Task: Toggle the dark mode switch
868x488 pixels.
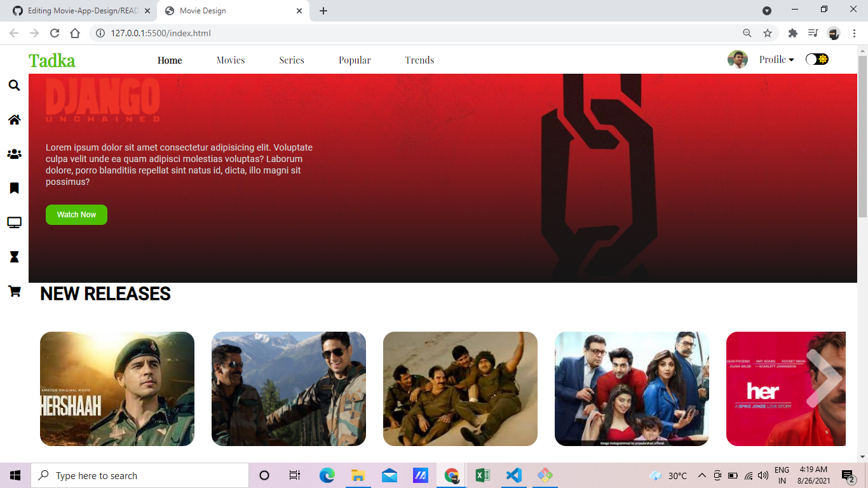Action: point(817,58)
